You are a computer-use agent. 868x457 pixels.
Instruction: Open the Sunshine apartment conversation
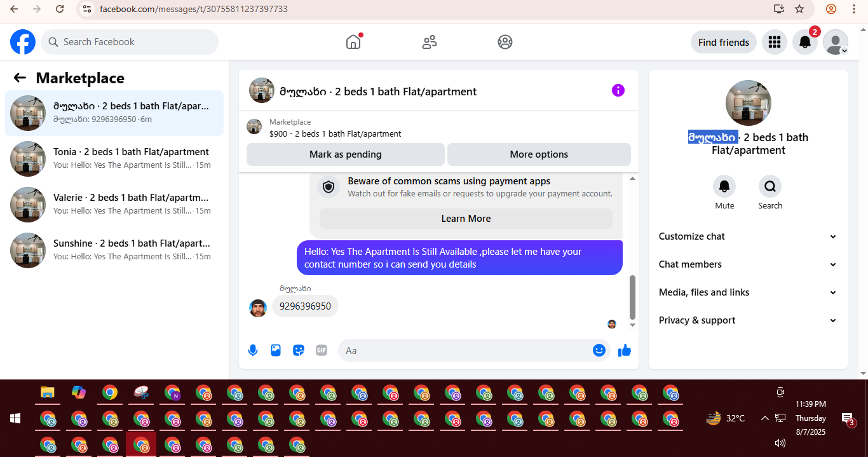click(x=114, y=250)
